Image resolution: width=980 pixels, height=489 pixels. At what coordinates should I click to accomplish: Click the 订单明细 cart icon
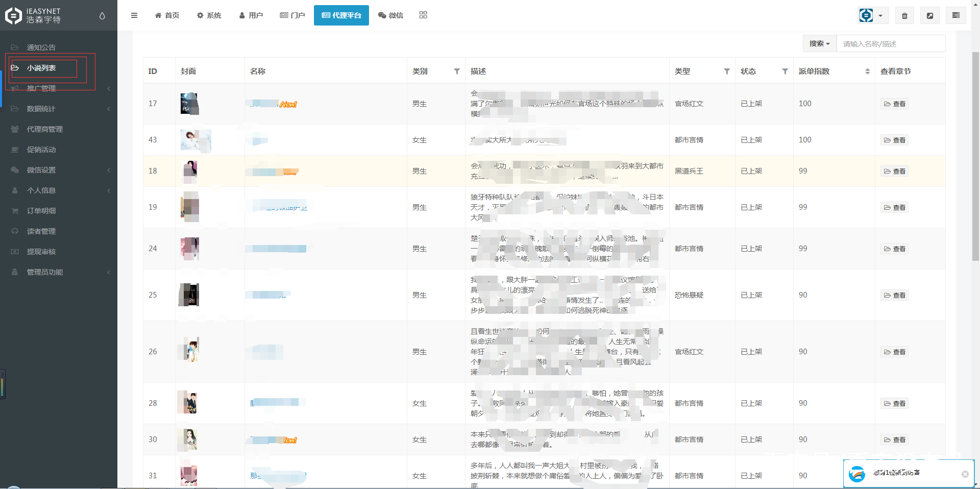pyautogui.click(x=15, y=211)
